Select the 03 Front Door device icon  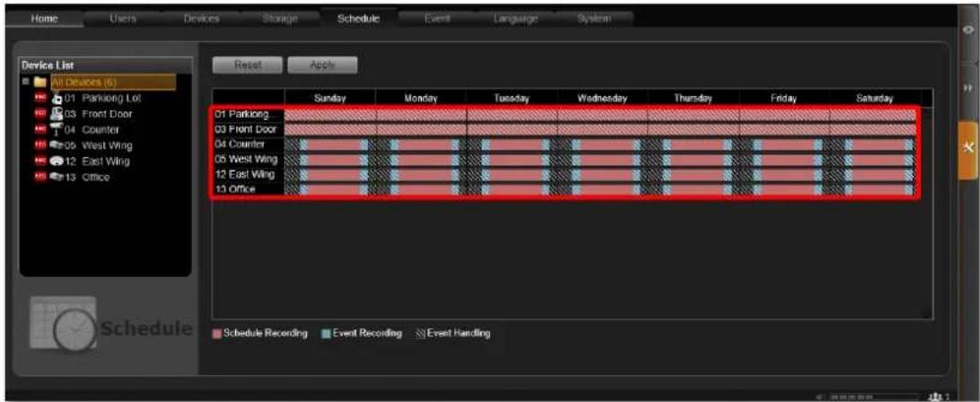tap(57, 114)
